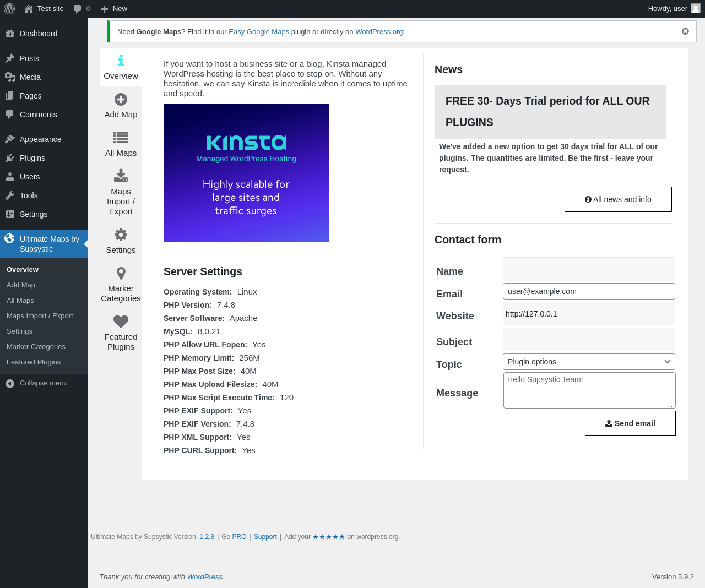Click the version 1.2.8 link

point(207,537)
